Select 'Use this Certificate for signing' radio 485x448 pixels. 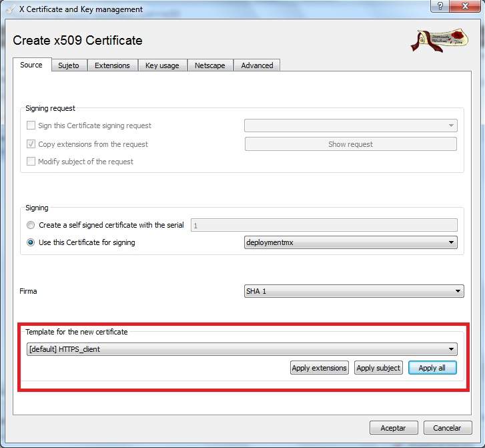click(x=31, y=242)
